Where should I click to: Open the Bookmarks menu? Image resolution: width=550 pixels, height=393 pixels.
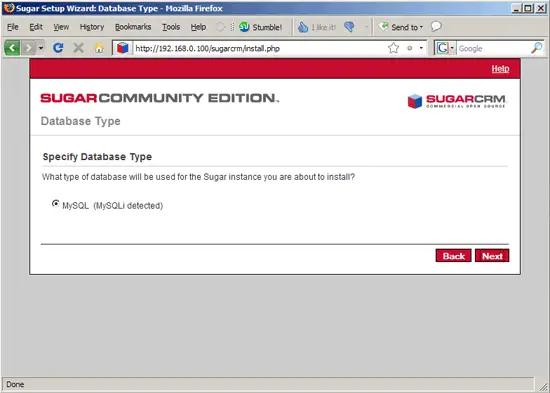pos(133,27)
